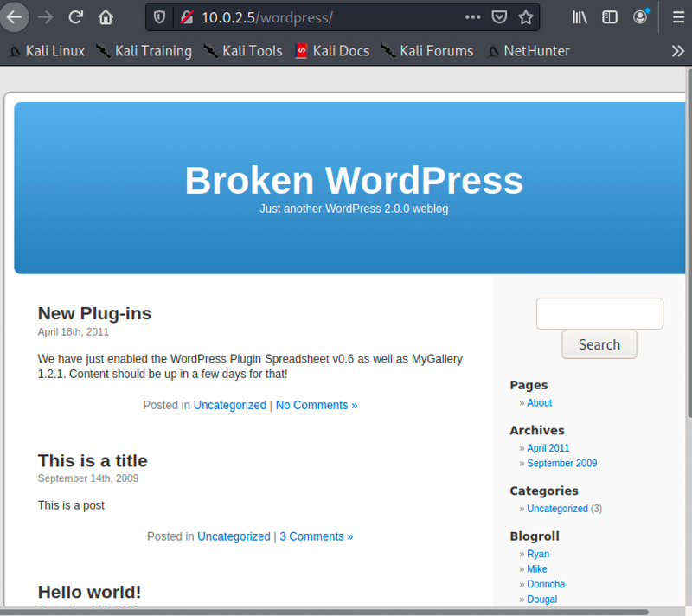
Task: Open the New Plug-ins post title
Action: pyautogui.click(x=94, y=313)
